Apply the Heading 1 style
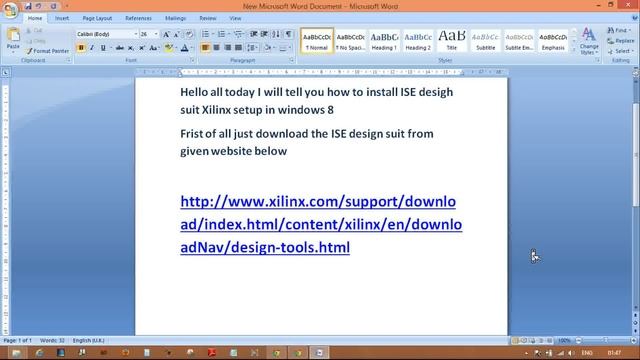 (384, 41)
